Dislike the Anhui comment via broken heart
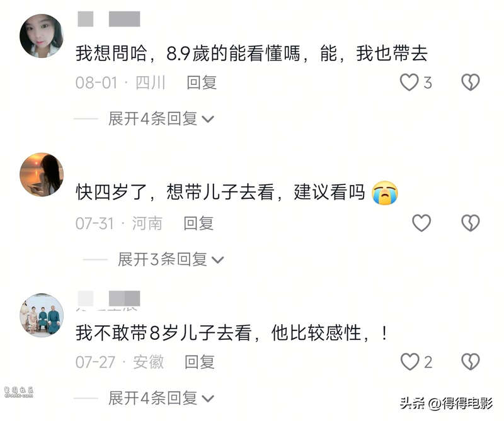Image resolution: width=504 pixels, height=421 pixels. click(470, 362)
